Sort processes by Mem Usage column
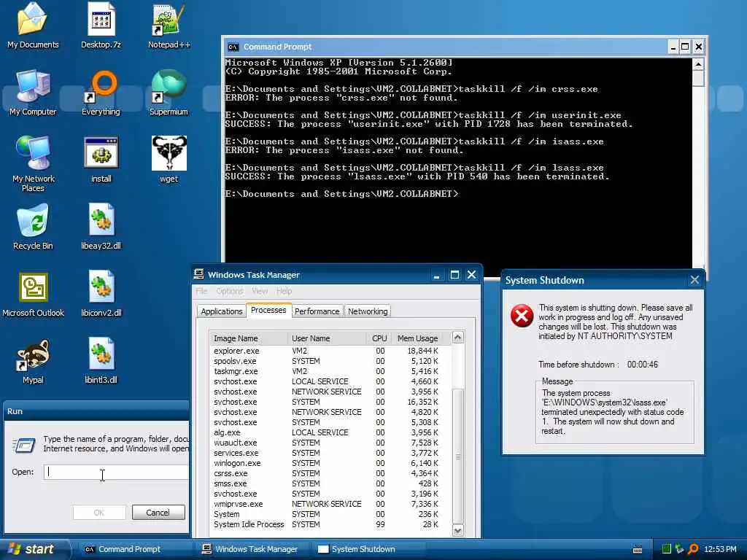The height and width of the screenshot is (560, 747). point(417,338)
